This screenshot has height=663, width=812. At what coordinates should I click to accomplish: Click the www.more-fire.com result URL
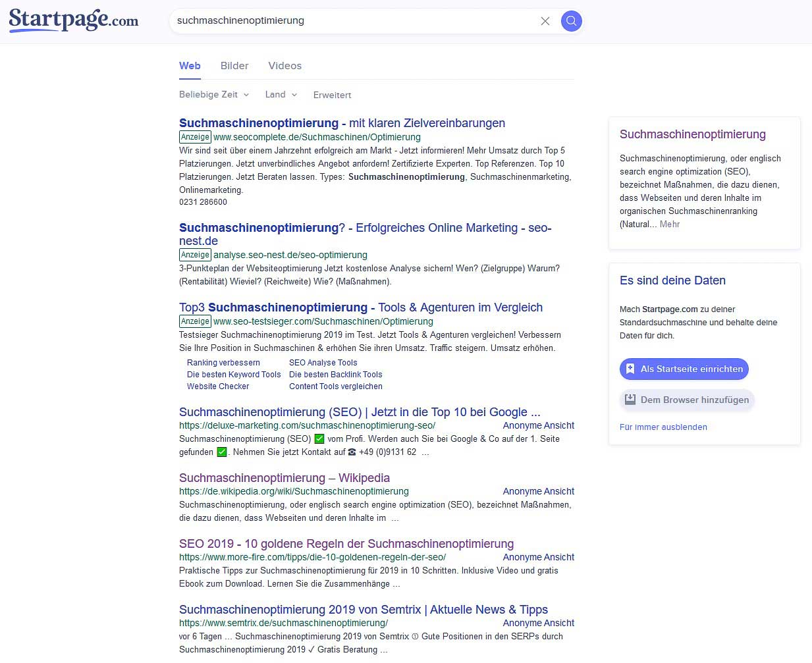(x=312, y=558)
